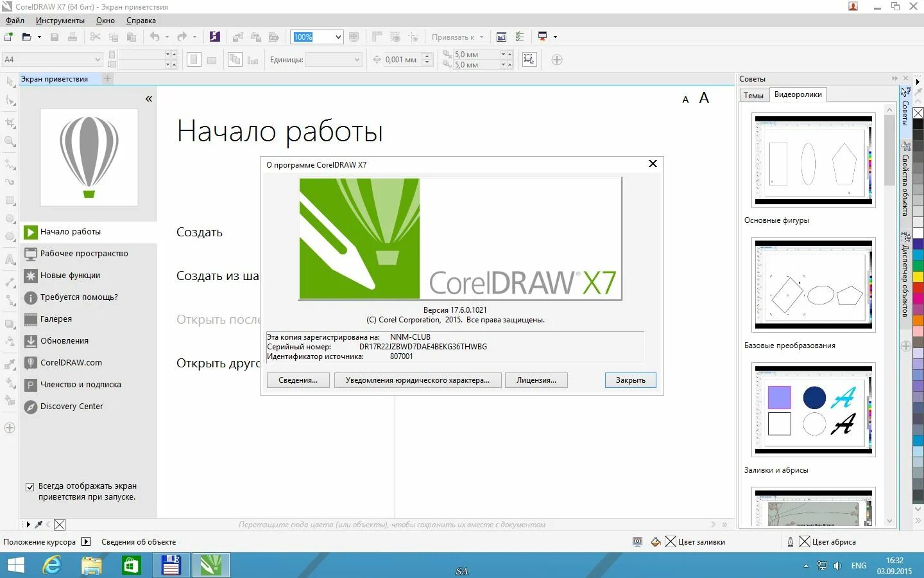This screenshot has height=578, width=924.
Task: Click the no-color swatch in document palette
Action: (x=60, y=525)
